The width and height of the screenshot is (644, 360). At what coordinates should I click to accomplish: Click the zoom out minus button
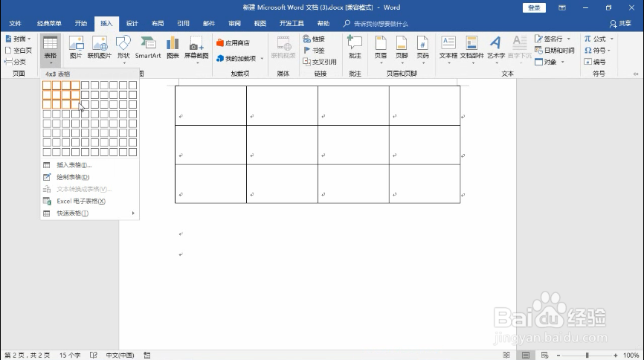[558, 355]
